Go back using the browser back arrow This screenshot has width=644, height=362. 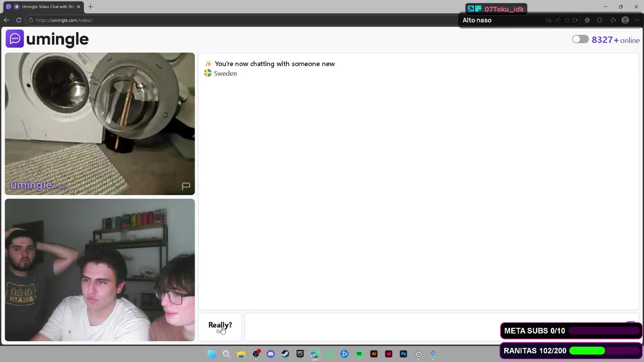point(7,20)
